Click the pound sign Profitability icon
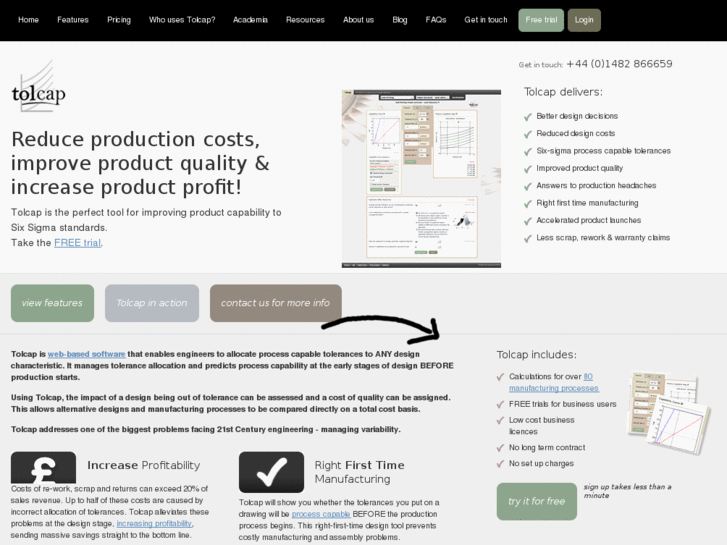 (44, 468)
